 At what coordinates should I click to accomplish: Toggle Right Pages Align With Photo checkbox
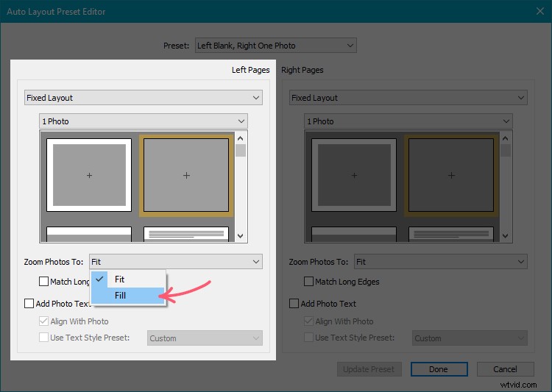[308, 321]
